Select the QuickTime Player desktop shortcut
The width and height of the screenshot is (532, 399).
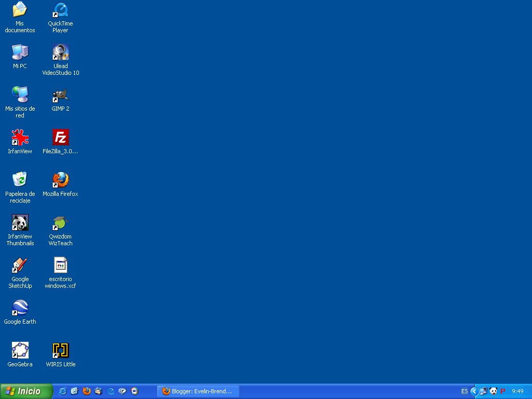[60, 9]
